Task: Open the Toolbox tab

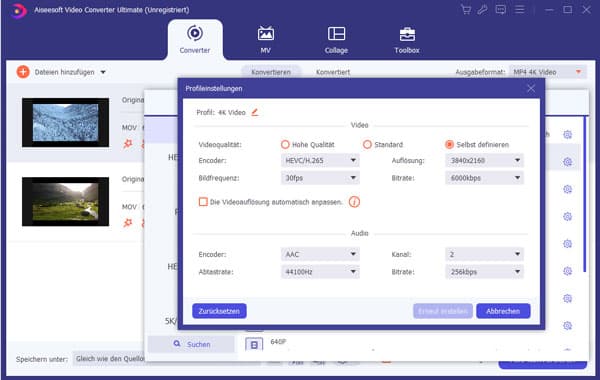Action: click(x=407, y=40)
